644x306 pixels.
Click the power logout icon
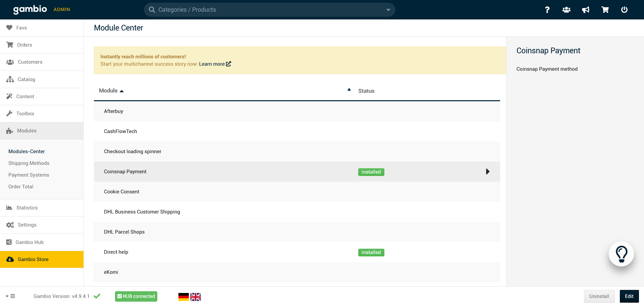click(624, 10)
